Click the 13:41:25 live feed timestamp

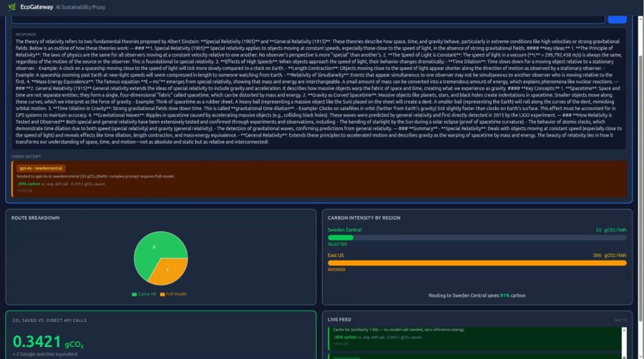pos(341,344)
